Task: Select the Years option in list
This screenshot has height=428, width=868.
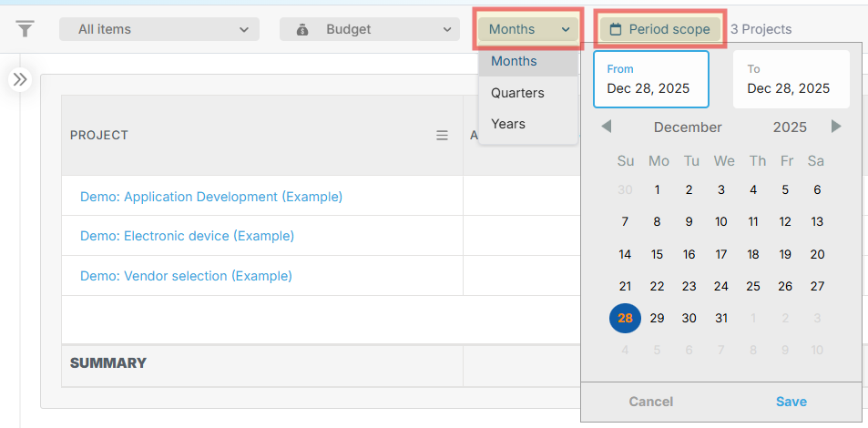Action: 528,124
